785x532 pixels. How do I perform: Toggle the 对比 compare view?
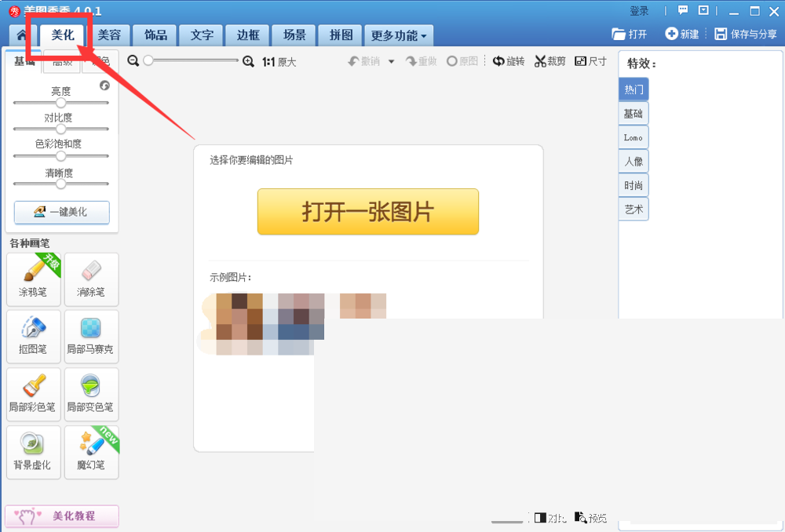550,518
